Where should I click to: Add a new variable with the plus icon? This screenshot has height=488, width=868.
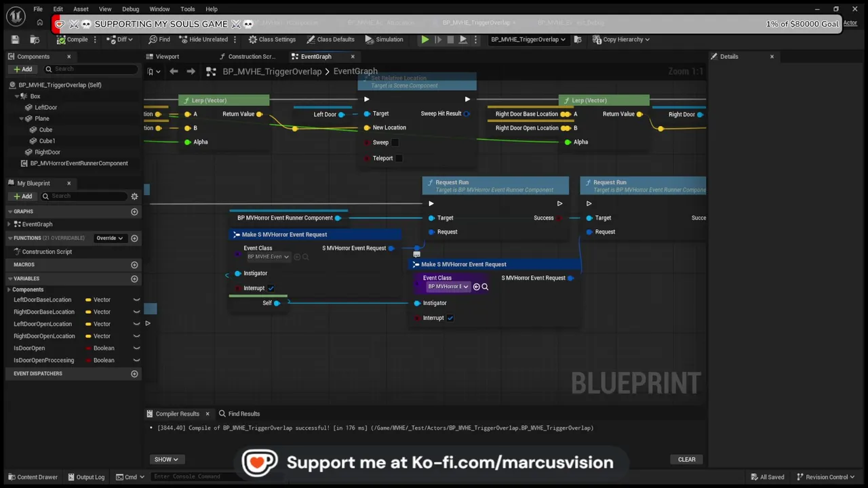[134, 279]
